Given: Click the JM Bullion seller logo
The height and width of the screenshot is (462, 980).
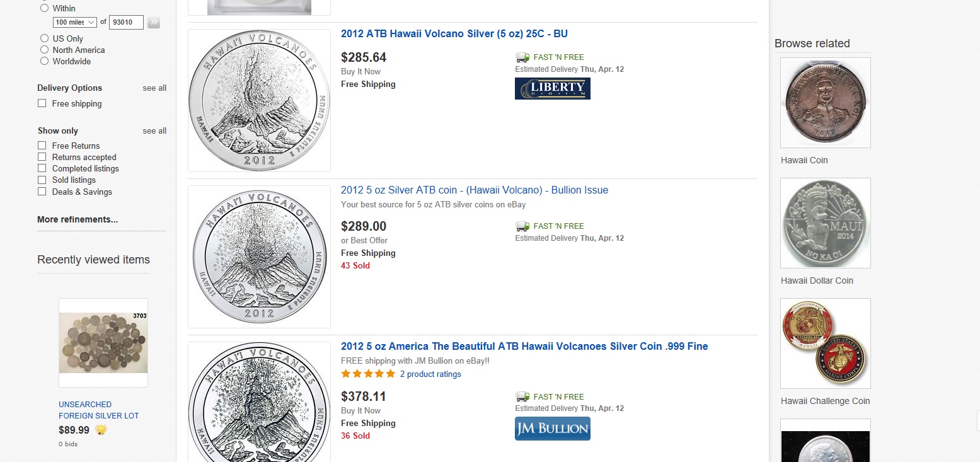Looking at the screenshot, I should (x=552, y=429).
